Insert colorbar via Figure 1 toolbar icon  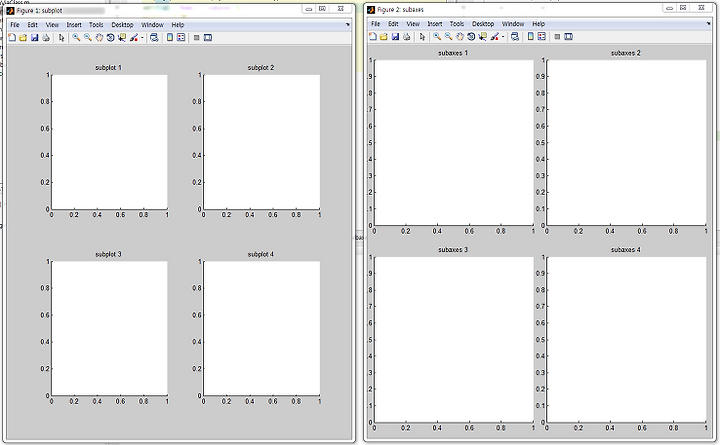(x=170, y=38)
